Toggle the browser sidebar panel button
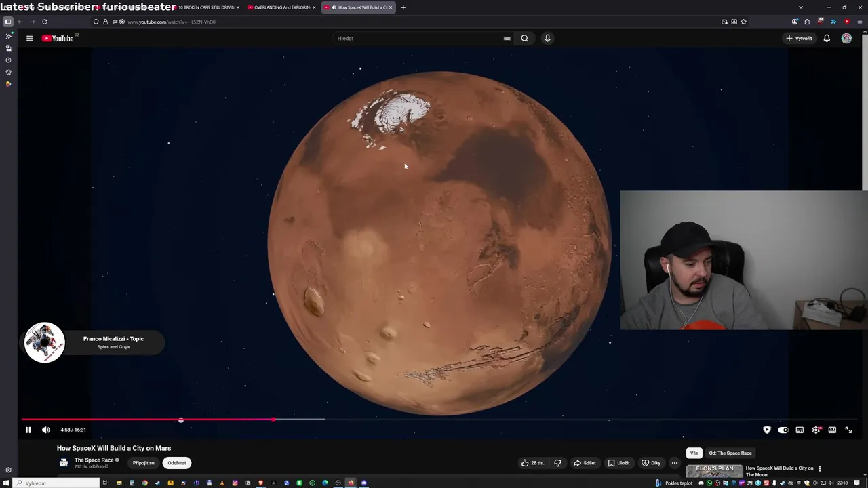This screenshot has height=488, width=868. (x=7, y=22)
